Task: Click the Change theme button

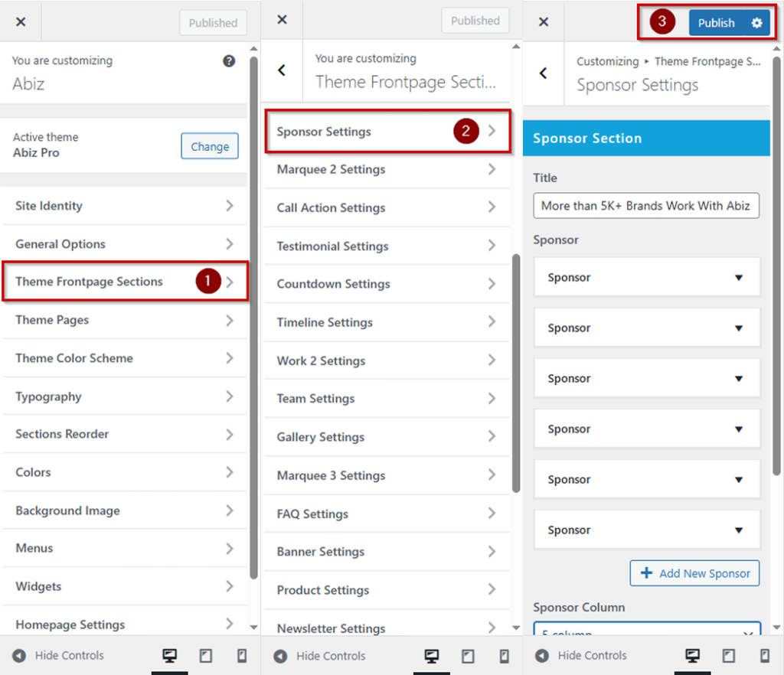Action: click(x=210, y=146)
